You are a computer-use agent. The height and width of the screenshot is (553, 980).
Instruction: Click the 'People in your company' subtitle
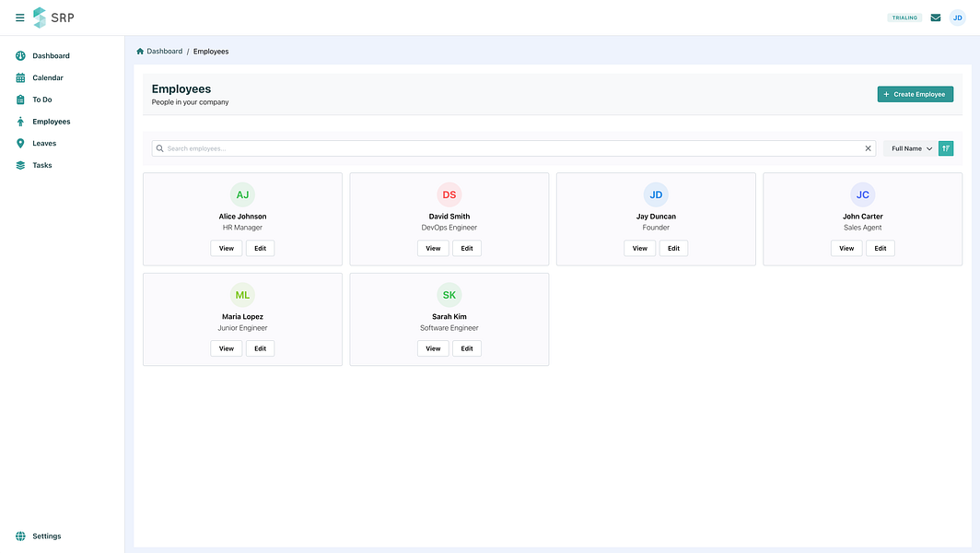pyautogui.click(x=190, y=102)
